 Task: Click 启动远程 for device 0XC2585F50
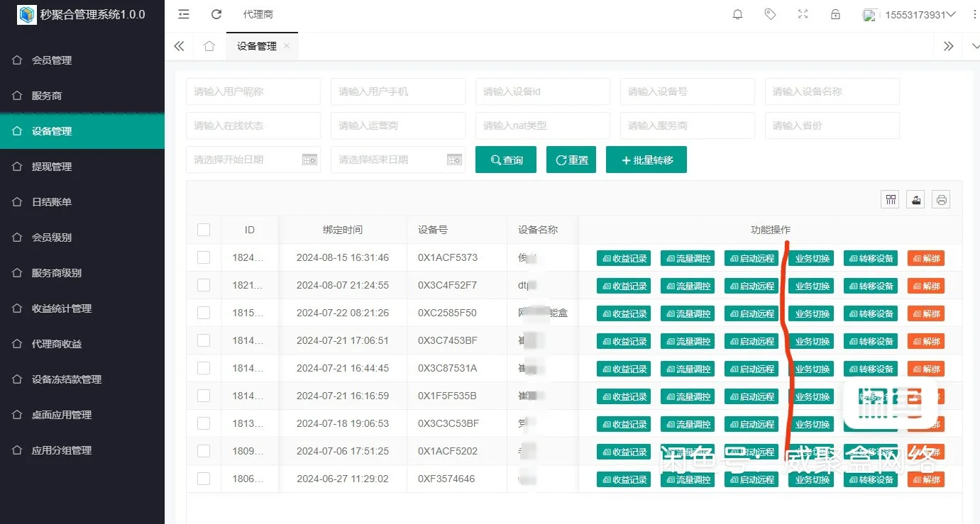[751, 313]
